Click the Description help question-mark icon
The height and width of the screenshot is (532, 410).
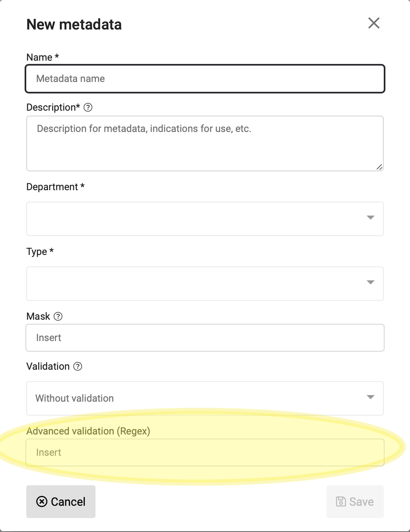tap(88, 107)
